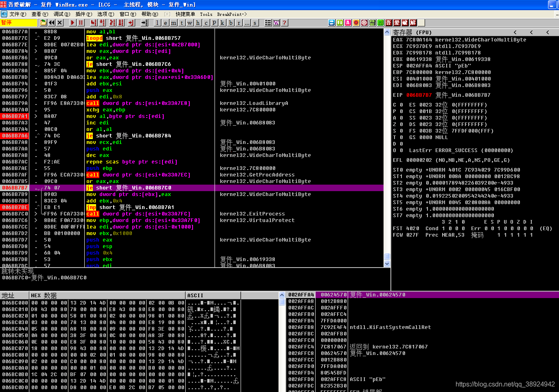Click the disassembly scrollbar down arrow
The width and height of the screenshot is (559, 392).
(387, 264)
